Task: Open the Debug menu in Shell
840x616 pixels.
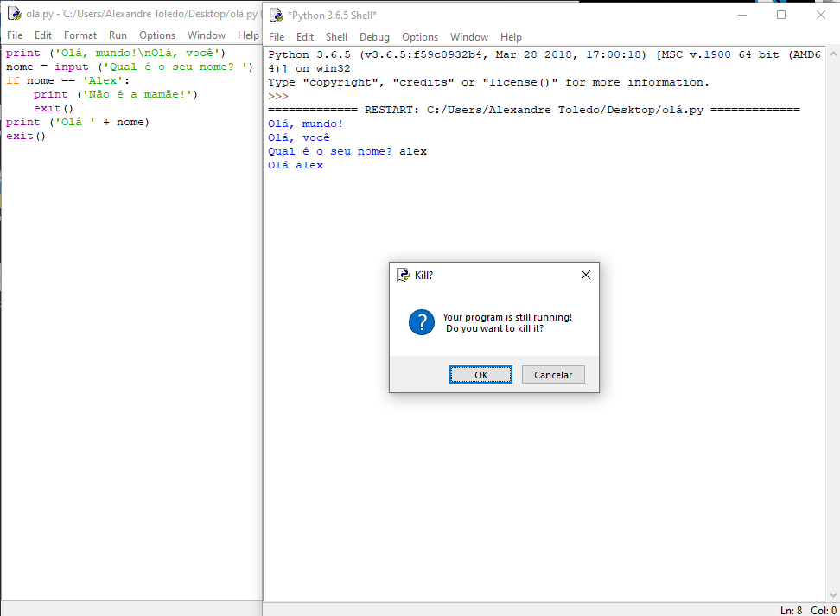Action: 374,37
